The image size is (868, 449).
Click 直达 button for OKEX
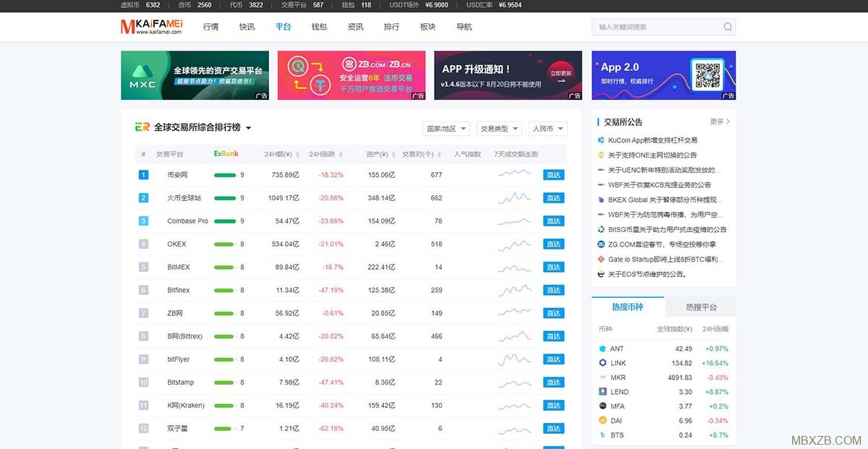pyautogui.click(x=553, y=244)
